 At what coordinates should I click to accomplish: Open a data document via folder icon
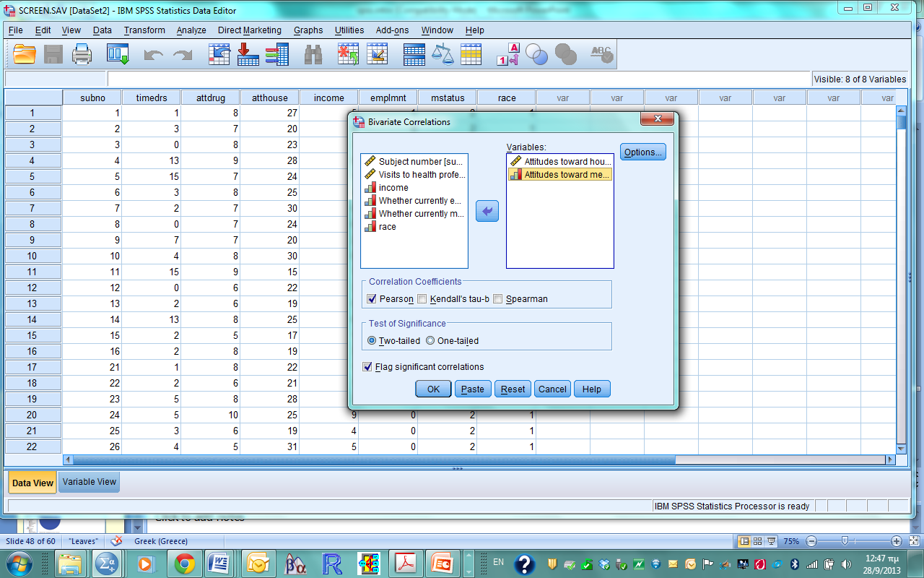coord(25,54)
